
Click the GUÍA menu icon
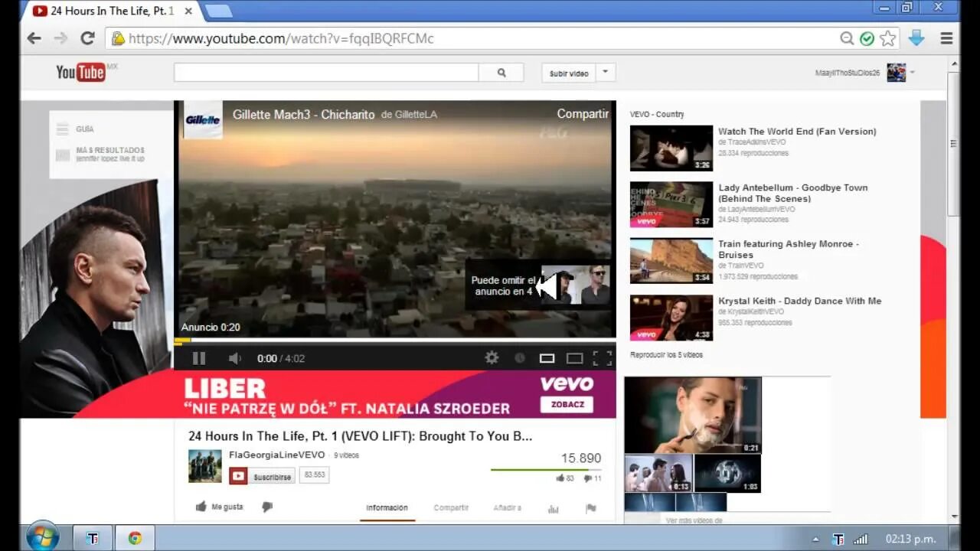point(63,129)
